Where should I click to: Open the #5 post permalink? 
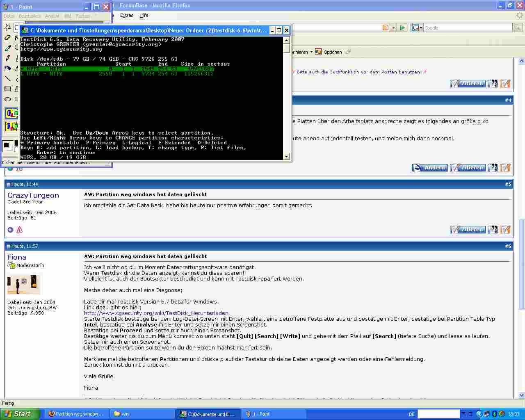point(508,184)
